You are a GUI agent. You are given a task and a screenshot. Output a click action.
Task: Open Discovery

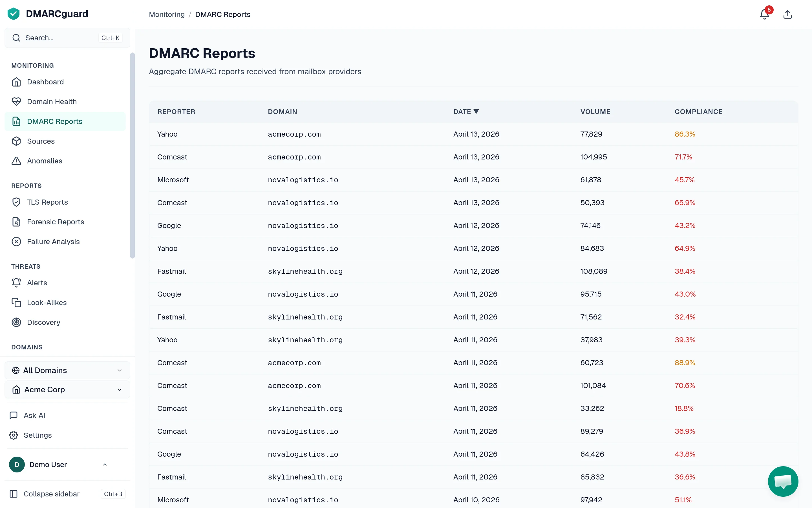65,322
